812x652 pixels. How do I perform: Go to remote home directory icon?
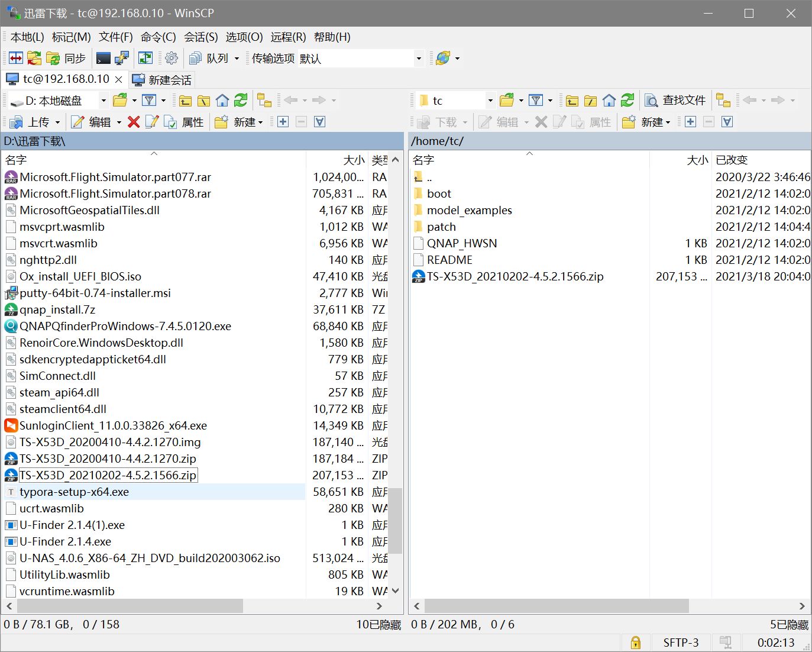pos(609,100)
